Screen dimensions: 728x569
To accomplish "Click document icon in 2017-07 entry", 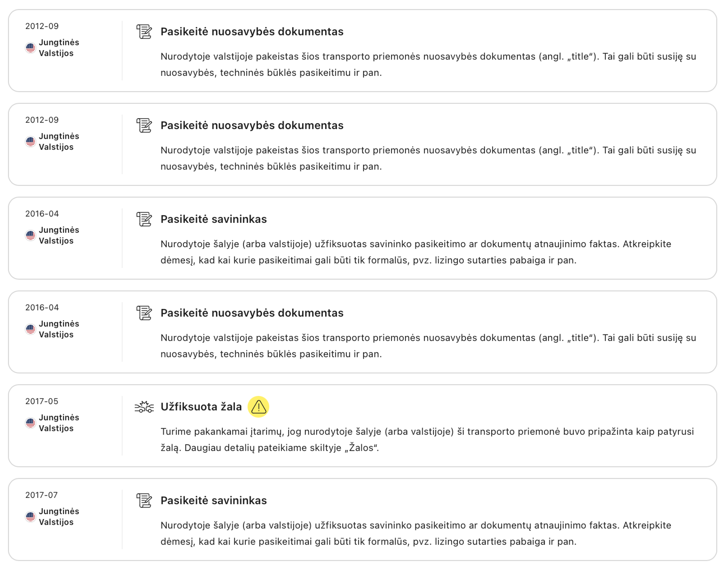I will [x=144, y=500].
